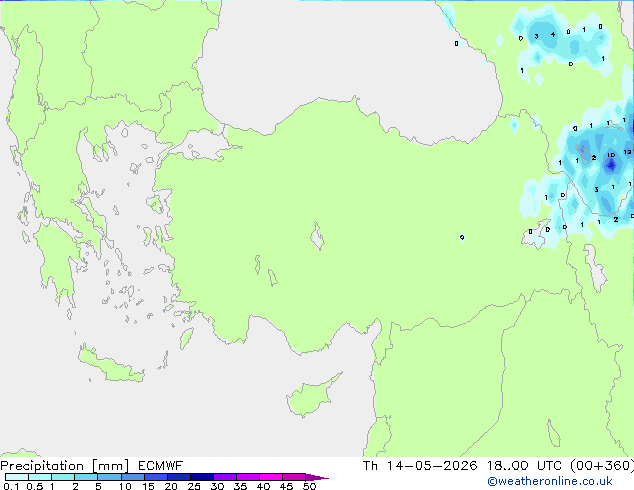Choose the 10–15 mm blue legend swatch
Image resolution: width=634 pixels, height=490 pixels.
(x=132, y=477)
